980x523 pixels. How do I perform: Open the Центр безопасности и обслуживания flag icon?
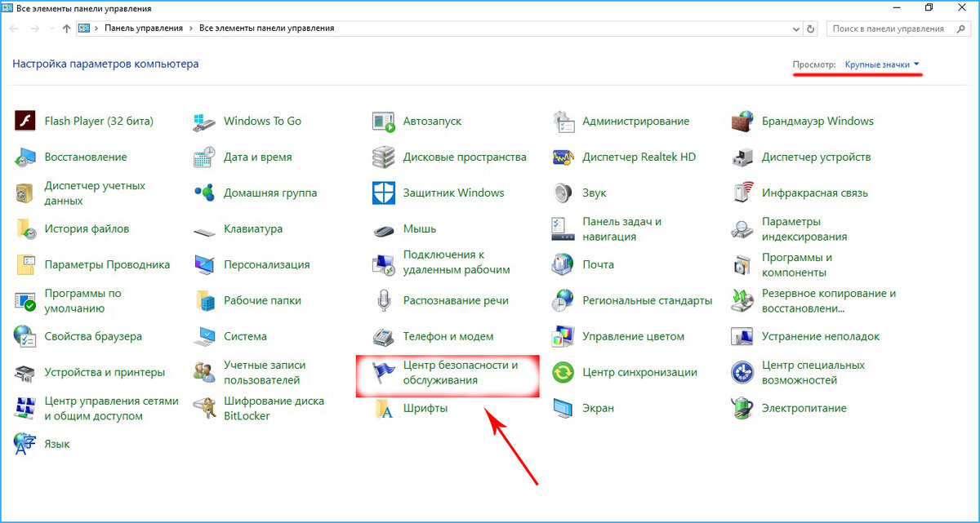tap(384, 372)
